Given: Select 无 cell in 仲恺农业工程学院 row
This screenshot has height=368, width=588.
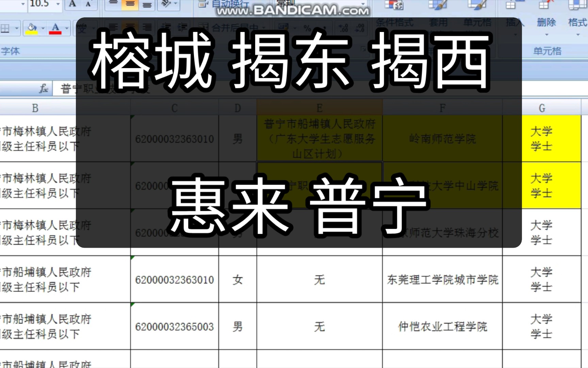Looking at the screenshot, I should click(320, 326).
